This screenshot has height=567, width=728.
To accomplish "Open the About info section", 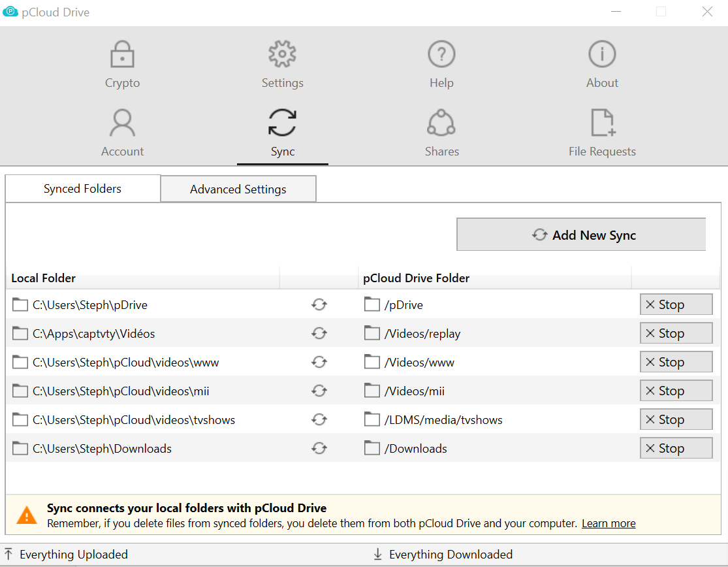I will pos(602,64).
